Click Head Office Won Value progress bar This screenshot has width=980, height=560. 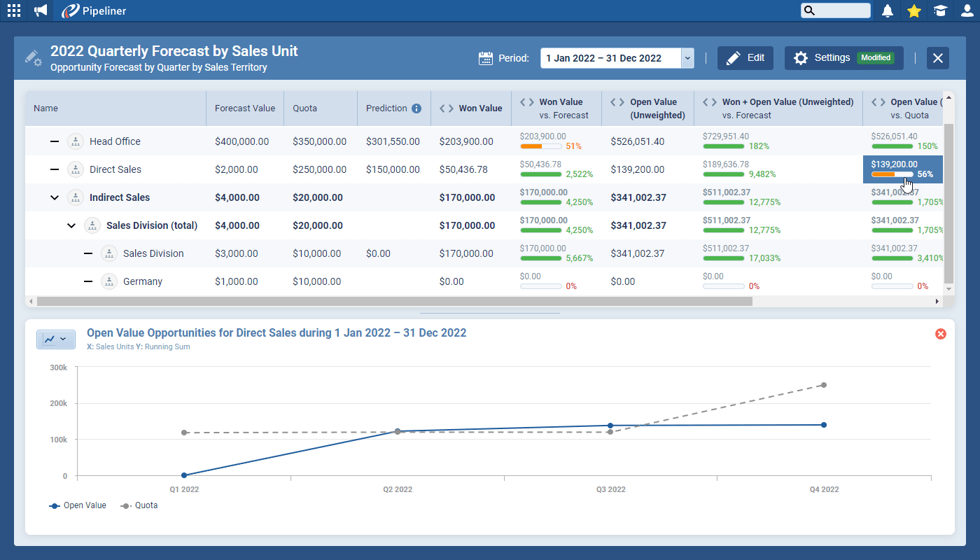click(541, 146)
